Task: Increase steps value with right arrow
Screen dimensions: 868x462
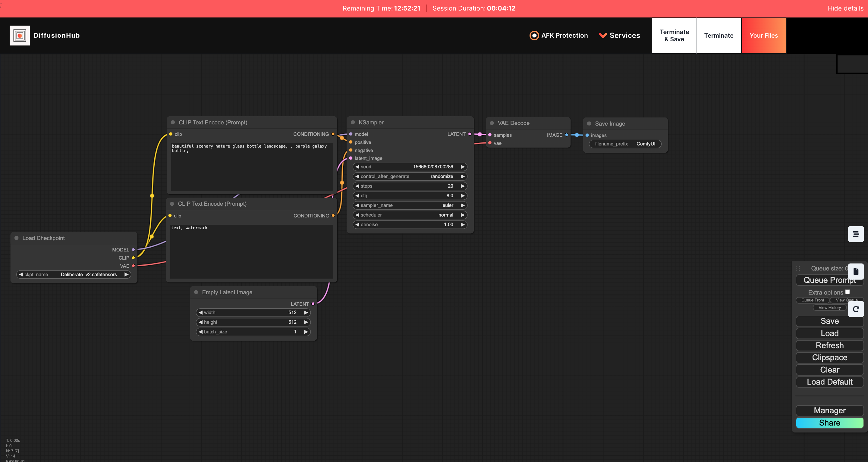Action: point(463,186)
